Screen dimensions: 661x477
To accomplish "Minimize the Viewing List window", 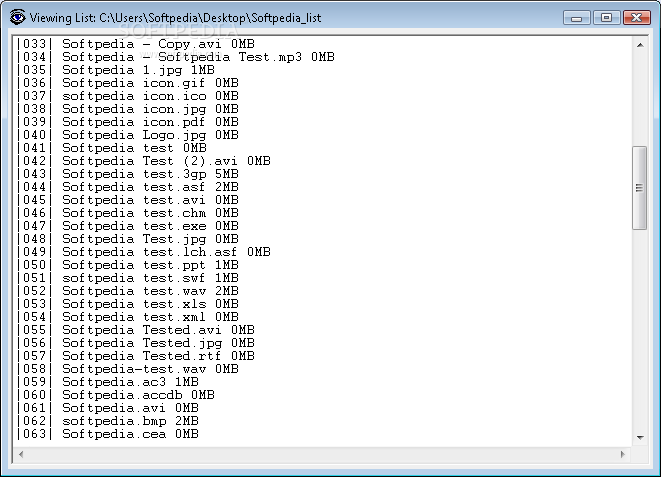I will [x=577, y=18].
